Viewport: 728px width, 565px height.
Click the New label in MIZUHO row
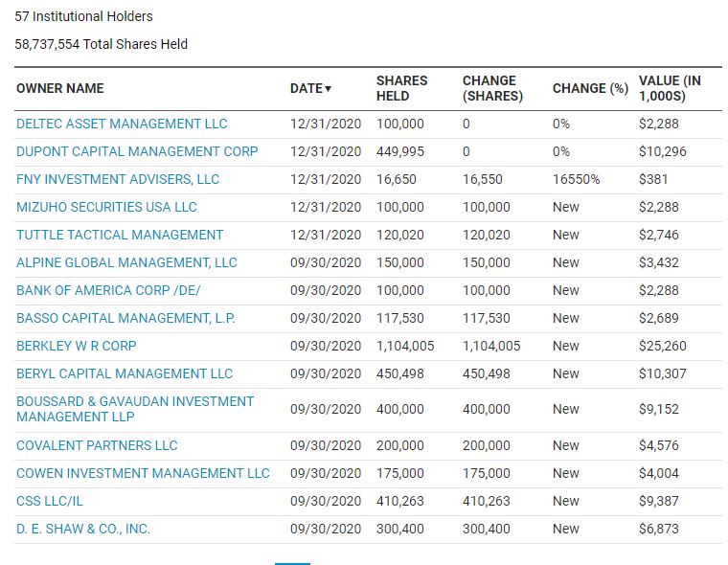pos(565,207)
